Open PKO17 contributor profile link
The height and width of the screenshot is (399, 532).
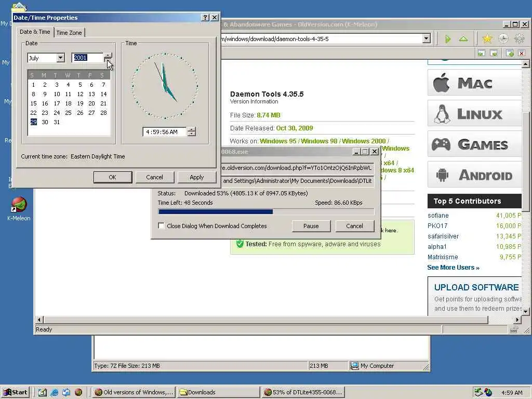(437, 225)
